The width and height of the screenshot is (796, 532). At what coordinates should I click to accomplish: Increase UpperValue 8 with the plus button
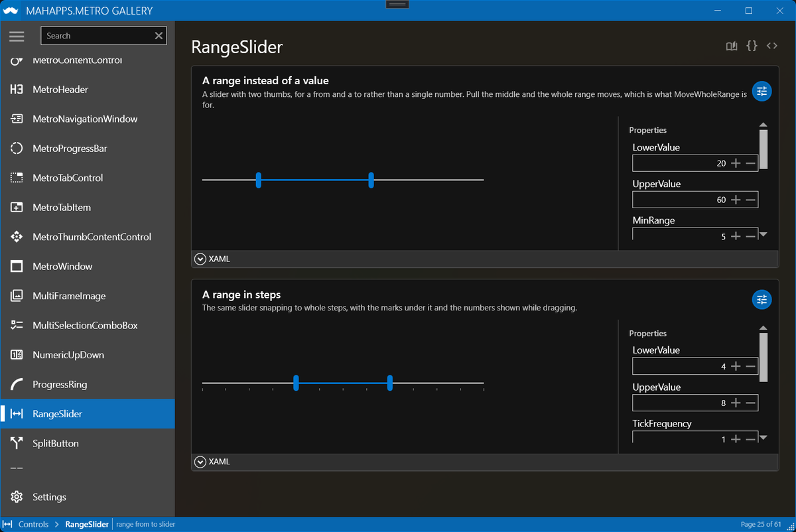[x=735, y=403]
